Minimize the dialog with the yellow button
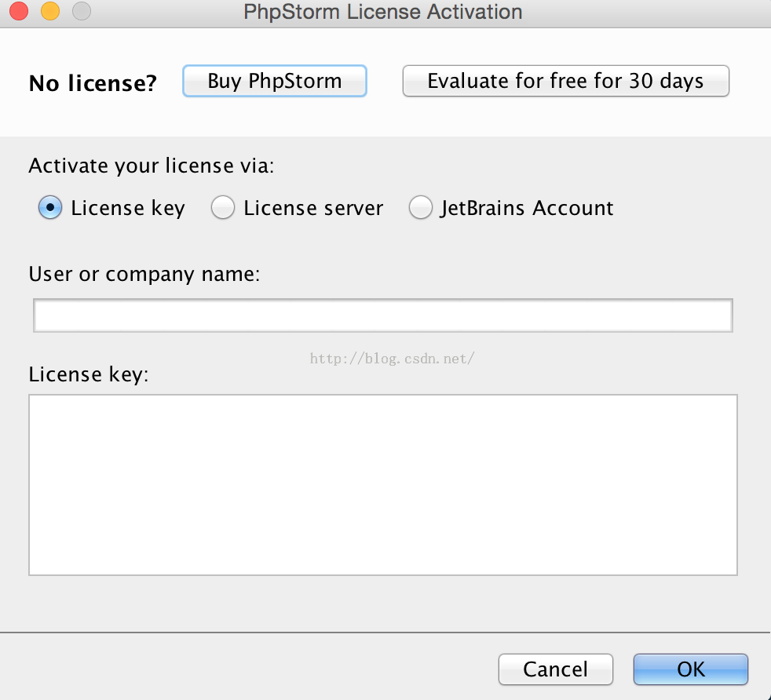This screenshot has height=700, width=771. [x=49, y=12]
